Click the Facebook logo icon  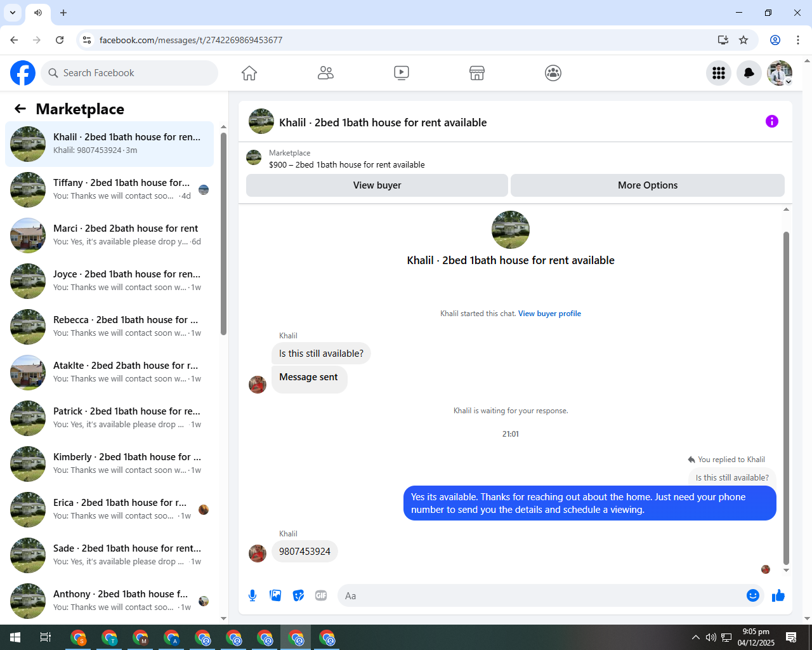(23, 73)
